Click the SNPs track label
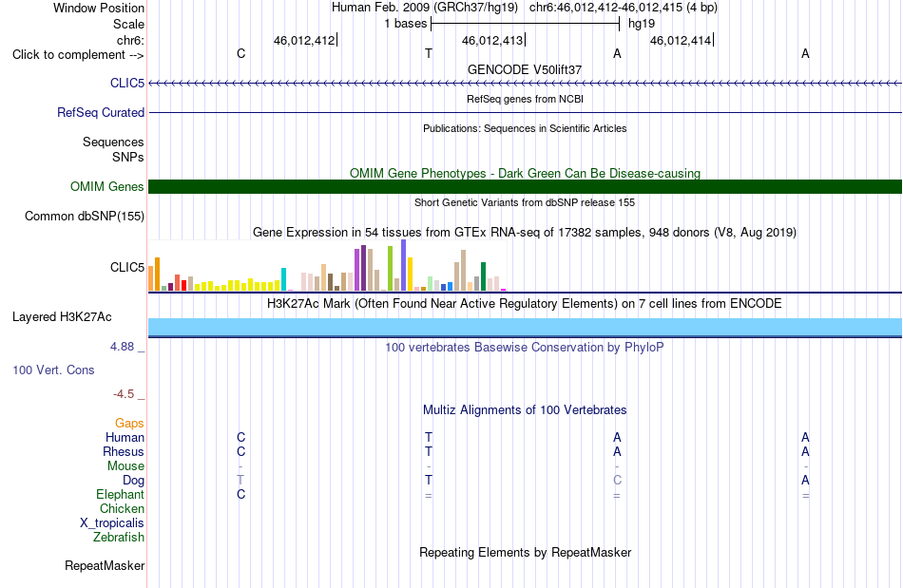The width and height of the screenshot is (903, 588). pos(128,157)
